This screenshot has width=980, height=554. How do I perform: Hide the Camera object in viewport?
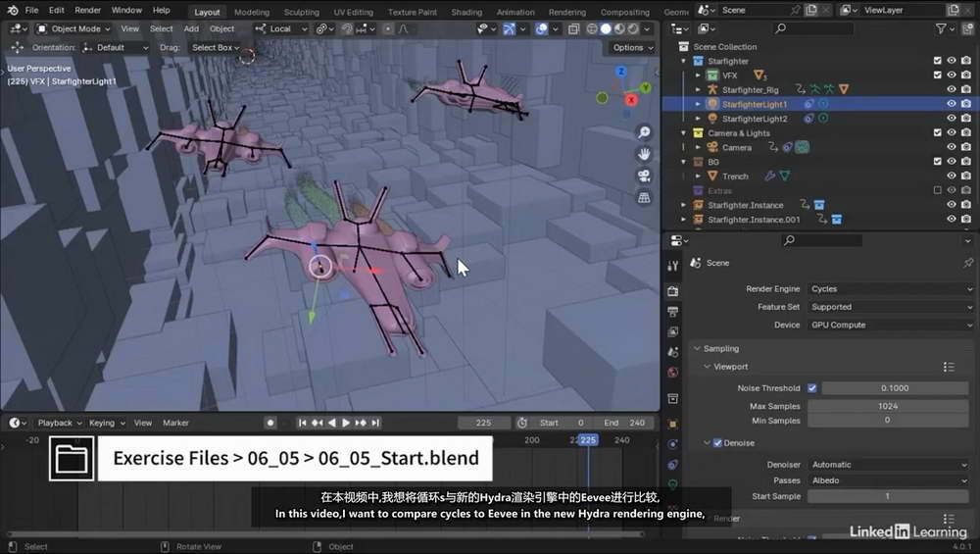coord(952,147)
